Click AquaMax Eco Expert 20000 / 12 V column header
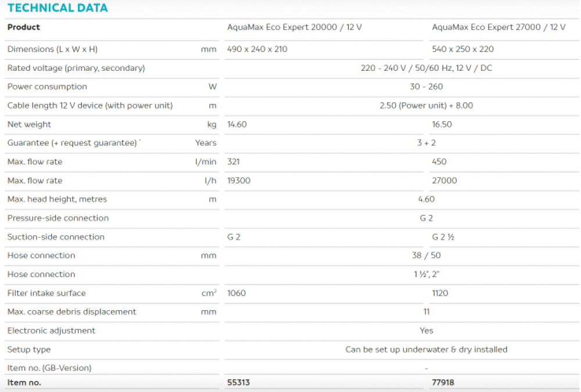581x392 pixels. [294, 27]
